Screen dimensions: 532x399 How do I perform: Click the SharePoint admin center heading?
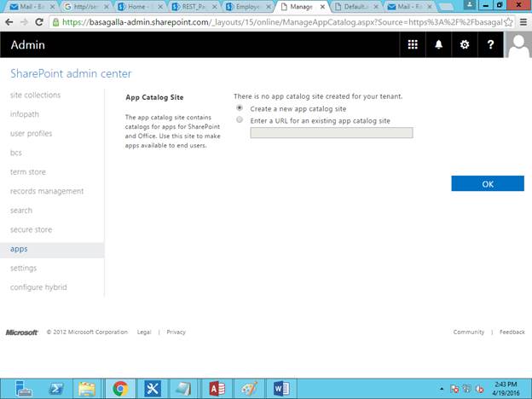click(71, 73)
